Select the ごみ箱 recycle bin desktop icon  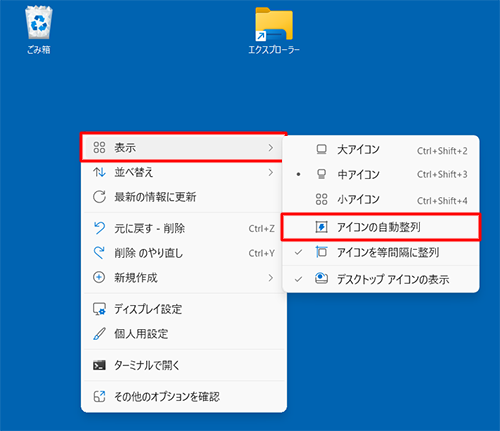click(39, 30)
